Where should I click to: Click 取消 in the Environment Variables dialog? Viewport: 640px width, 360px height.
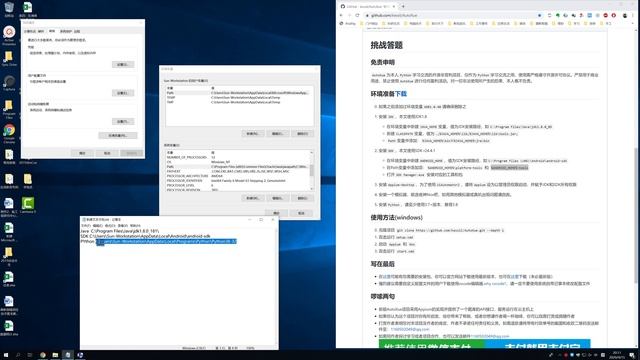301,213
